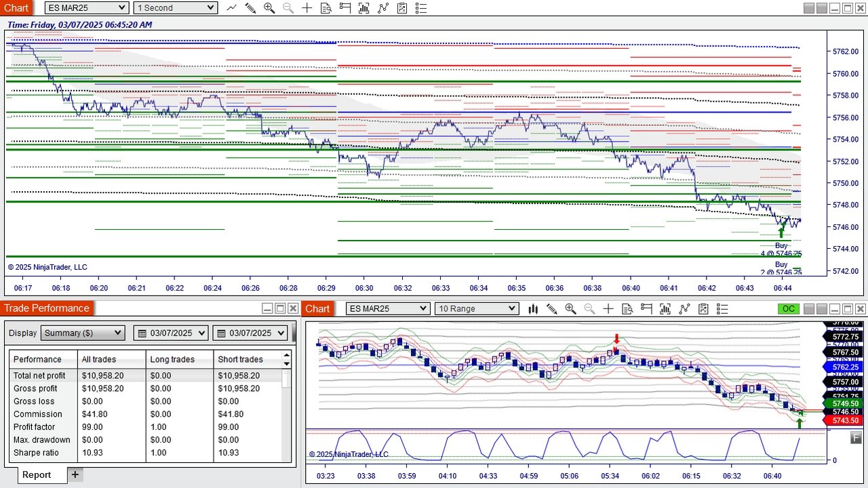This screenshot has width=868, height=488.
Task: Open Display Summary ($) dropdown
Action: [83, 333]
